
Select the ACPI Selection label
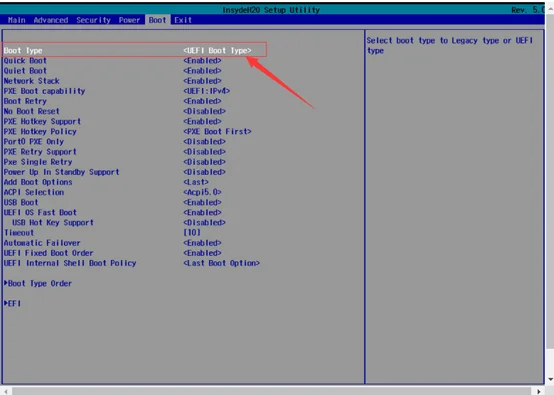pos(34,192)
